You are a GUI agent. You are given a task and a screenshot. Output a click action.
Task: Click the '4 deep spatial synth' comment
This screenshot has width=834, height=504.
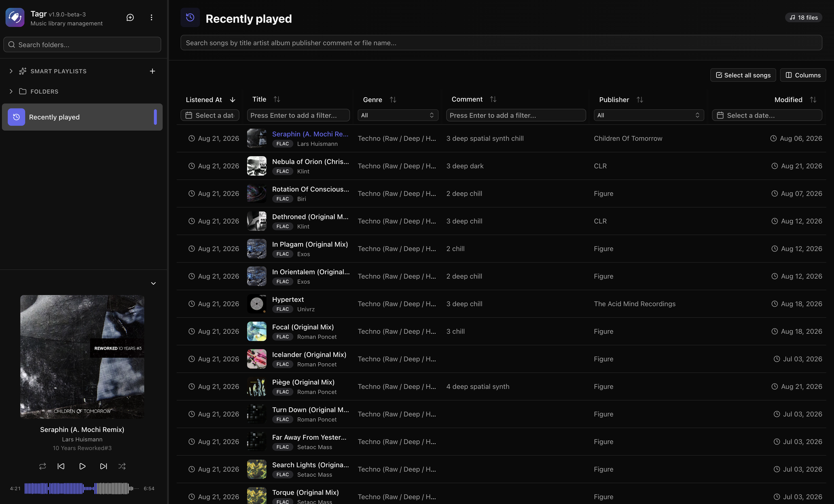click(x=478, y=387)
